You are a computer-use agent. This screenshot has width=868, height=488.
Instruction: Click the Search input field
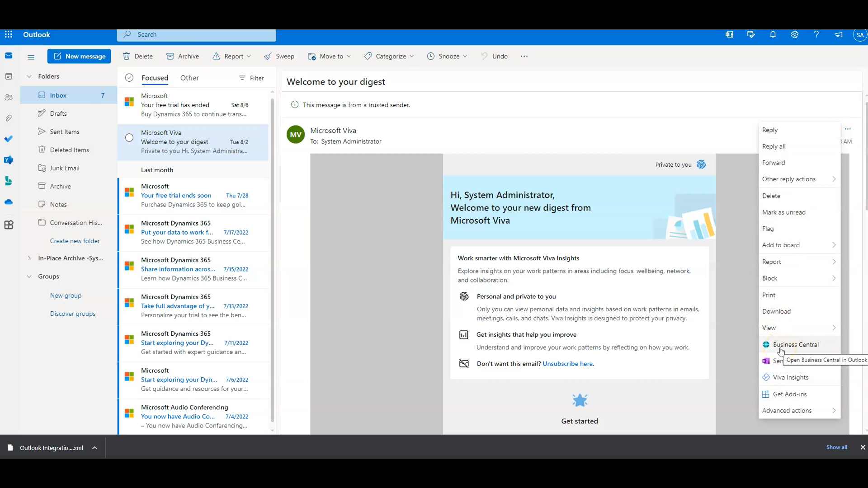pos(198,34)
